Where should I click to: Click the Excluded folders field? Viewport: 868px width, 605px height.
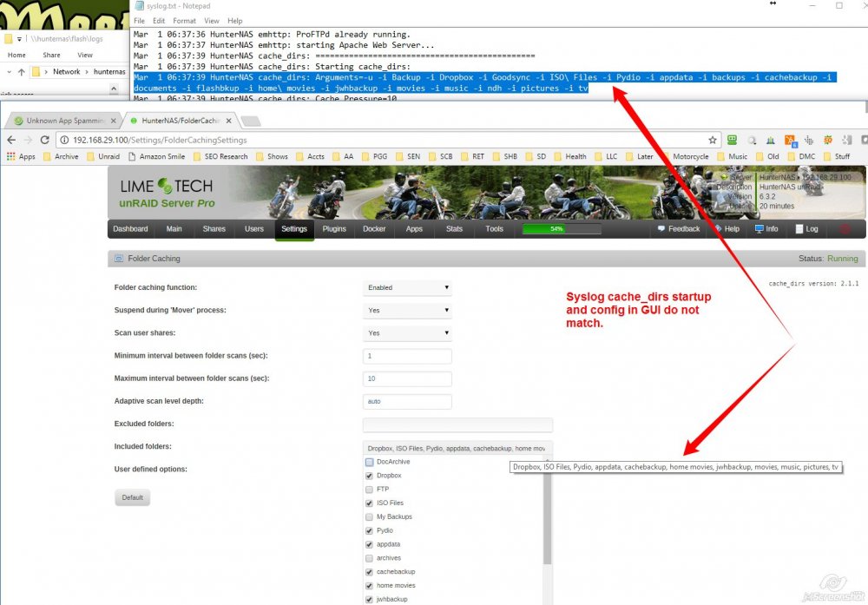pyautogui.click(x=457, y=425)
